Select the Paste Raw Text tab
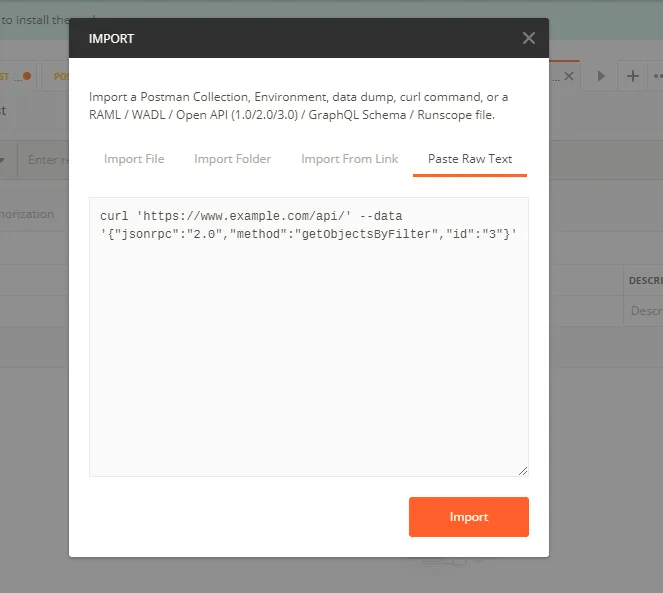The image size is (663, 593). point(470,159)
